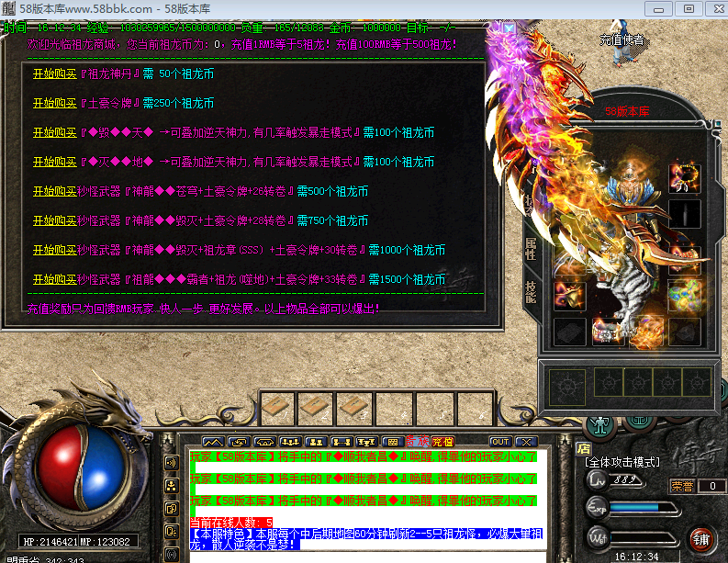
Task: Open the 贵族 noble button
Action: pos(418,441)
